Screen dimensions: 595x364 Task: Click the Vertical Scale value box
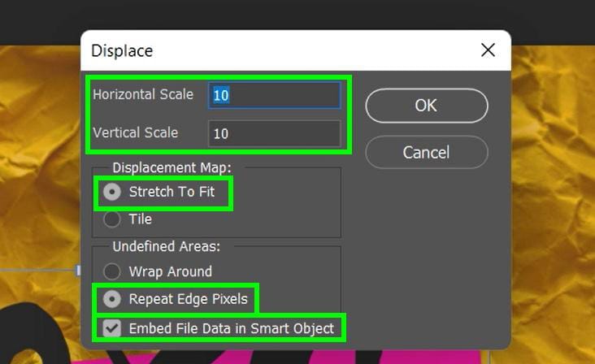tap(275, 133)
